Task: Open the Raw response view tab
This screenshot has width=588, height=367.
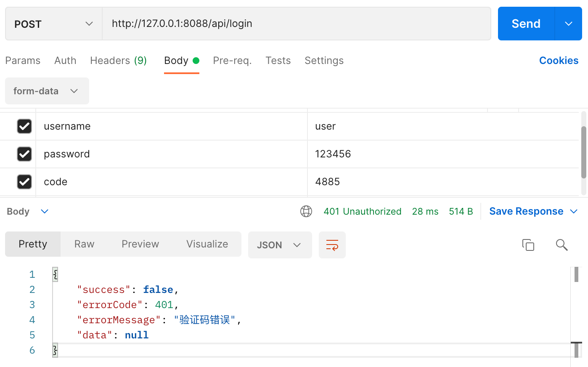Action: coord(84,244)
